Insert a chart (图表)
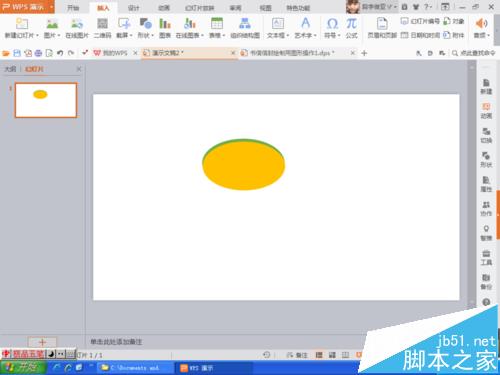The width and height of the screenshot is (500, 375). (165, 28)
